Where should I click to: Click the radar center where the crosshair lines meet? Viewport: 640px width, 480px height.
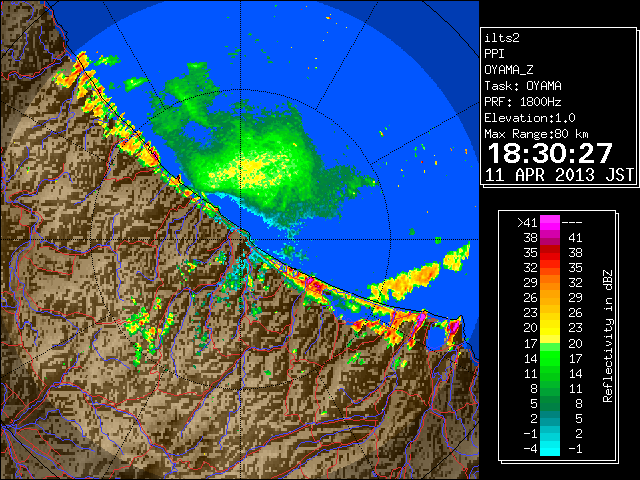point(240,240)
